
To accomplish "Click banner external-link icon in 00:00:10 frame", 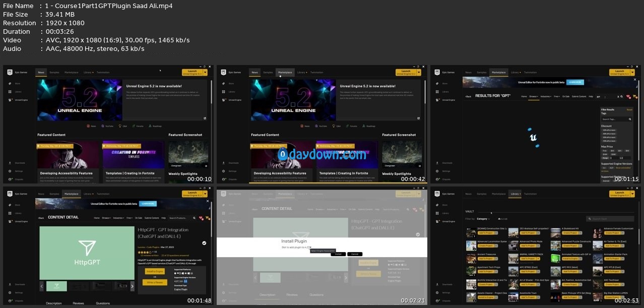I will (205, 118).
